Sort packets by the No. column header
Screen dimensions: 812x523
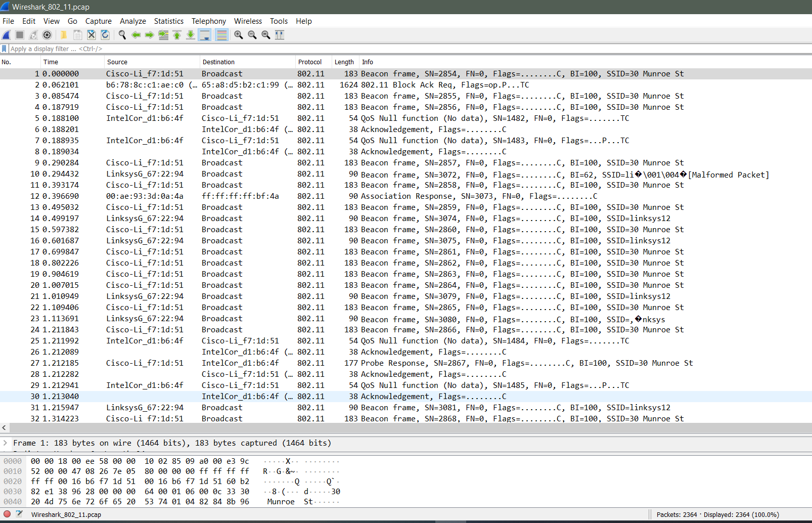(20, 62)
